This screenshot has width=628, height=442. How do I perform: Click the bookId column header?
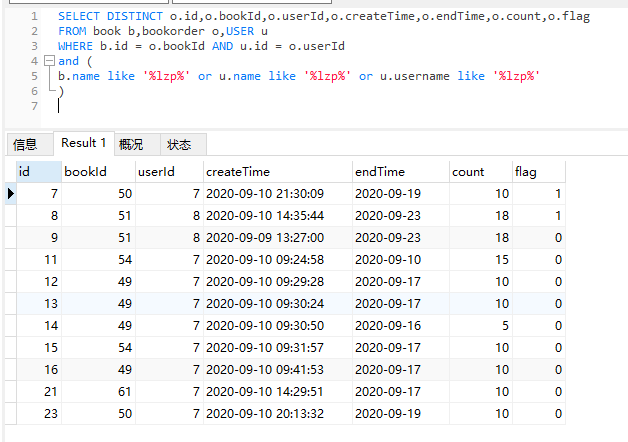98,172
